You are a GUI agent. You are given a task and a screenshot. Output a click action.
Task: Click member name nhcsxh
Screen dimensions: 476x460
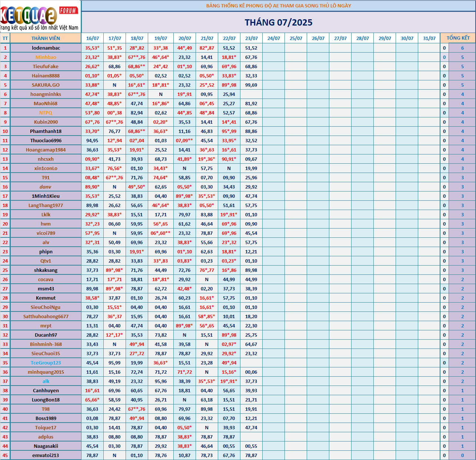[x=46, y=159]
